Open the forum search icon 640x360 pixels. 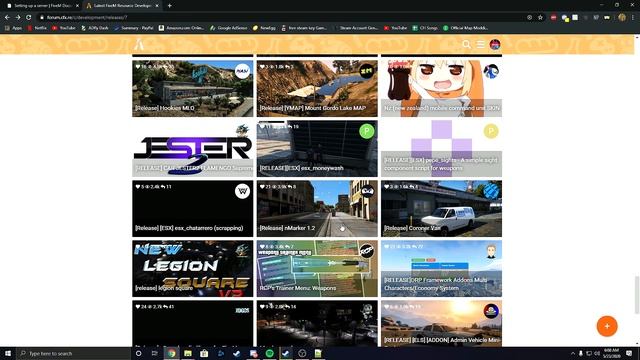coord(467,44)
